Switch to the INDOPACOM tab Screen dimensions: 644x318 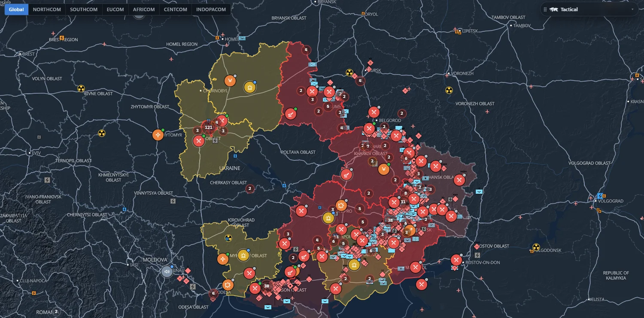click(x=211, y=9)
